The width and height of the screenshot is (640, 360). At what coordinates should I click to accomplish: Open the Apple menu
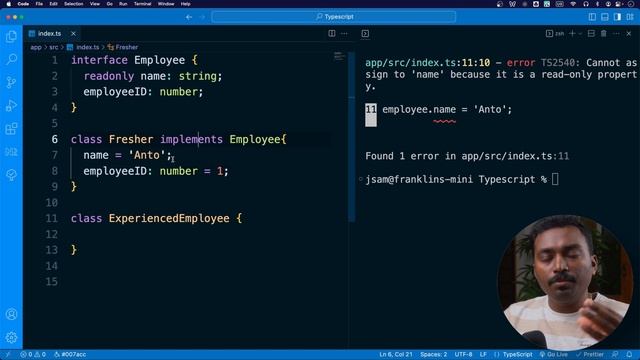tap(9, 4)
